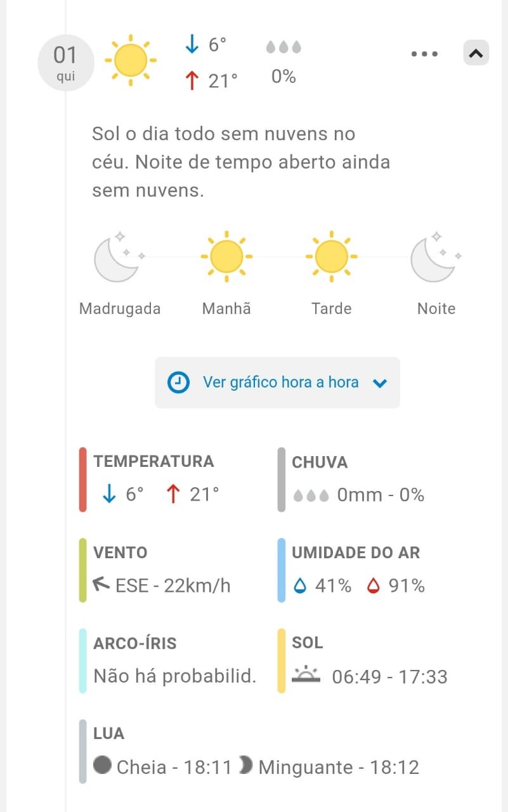Click the waning moon Minguante icon
Image resolution: width=508 pixels, height=812 pixels.
click(245, 766)
